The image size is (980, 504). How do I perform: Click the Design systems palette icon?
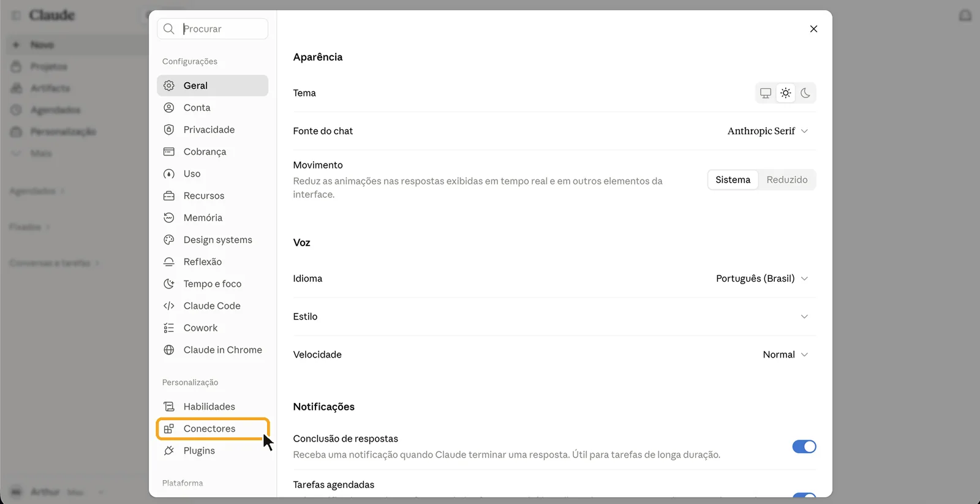point(169,240)
